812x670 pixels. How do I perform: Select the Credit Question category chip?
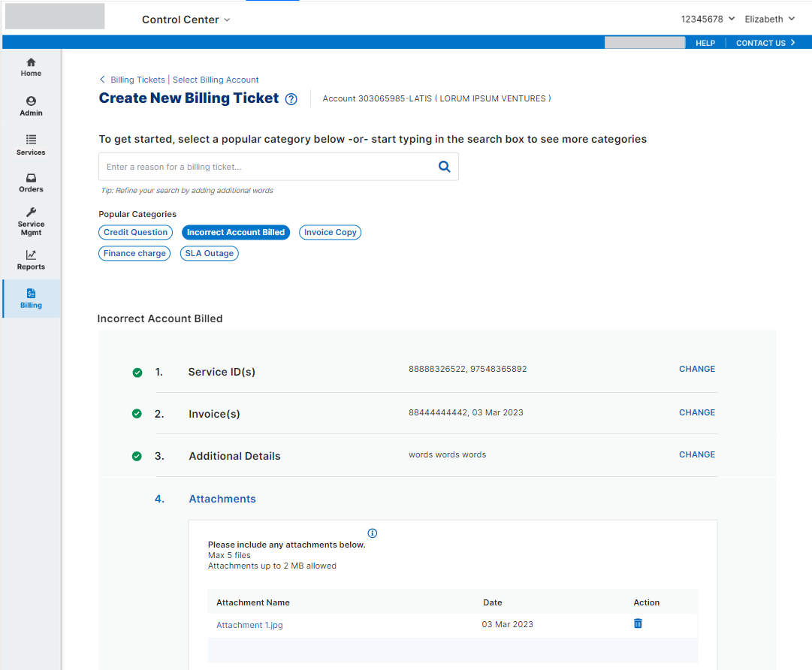point(135,232)
